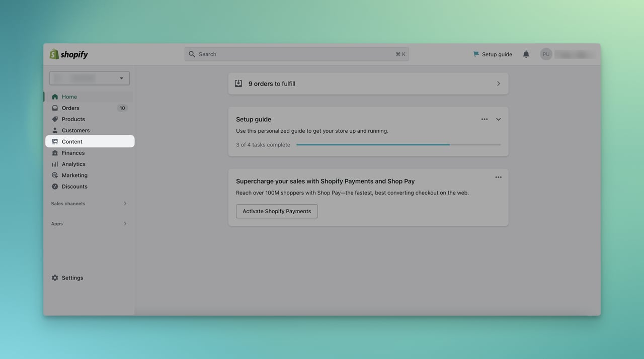Open Analytics in sidebar
This screenshot has height=359, width=644.
pyautogui.click(x=89, y=164)
